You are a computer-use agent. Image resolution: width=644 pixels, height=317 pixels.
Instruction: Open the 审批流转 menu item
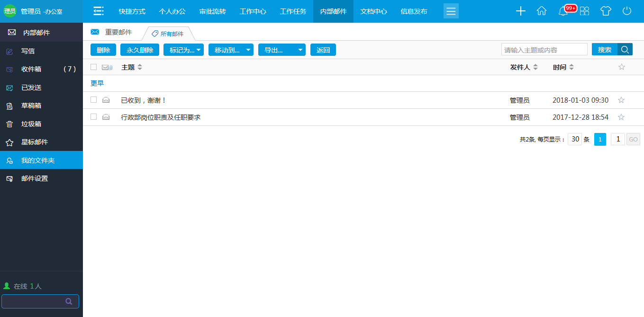coord(213,11)
